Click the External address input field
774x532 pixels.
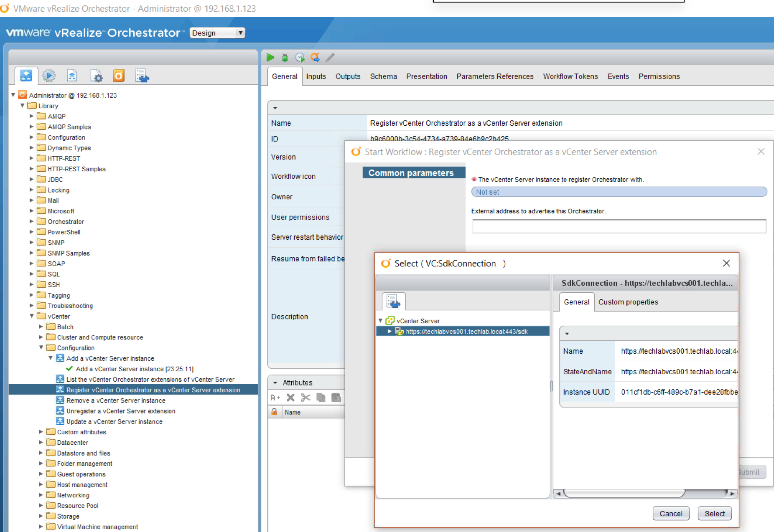coord(619,226)
